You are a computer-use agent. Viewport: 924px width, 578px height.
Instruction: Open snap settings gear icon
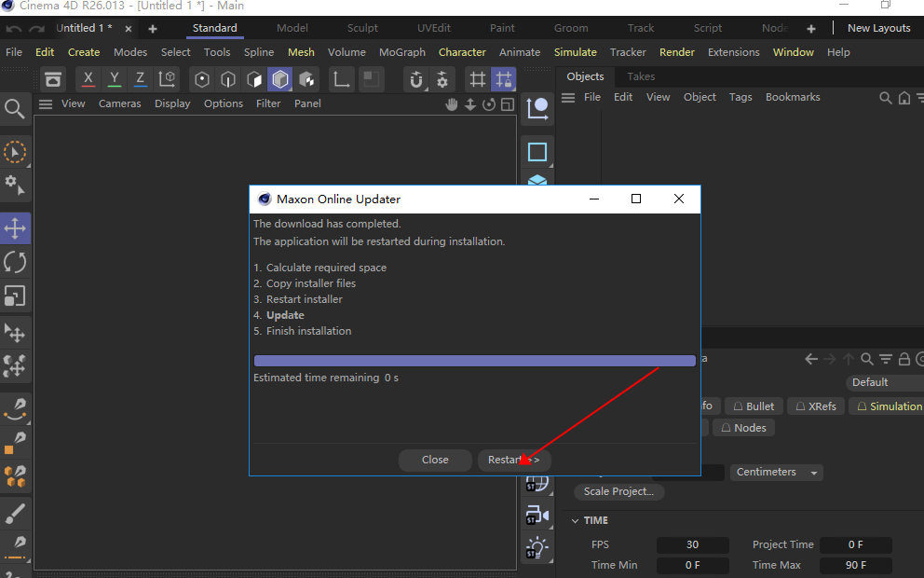pos(442,79)
